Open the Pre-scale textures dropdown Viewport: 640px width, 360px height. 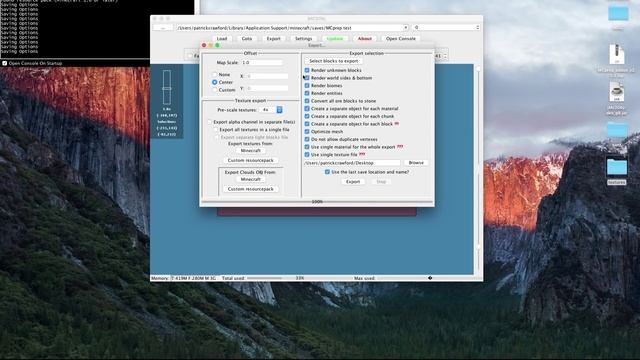click(271, 110)
